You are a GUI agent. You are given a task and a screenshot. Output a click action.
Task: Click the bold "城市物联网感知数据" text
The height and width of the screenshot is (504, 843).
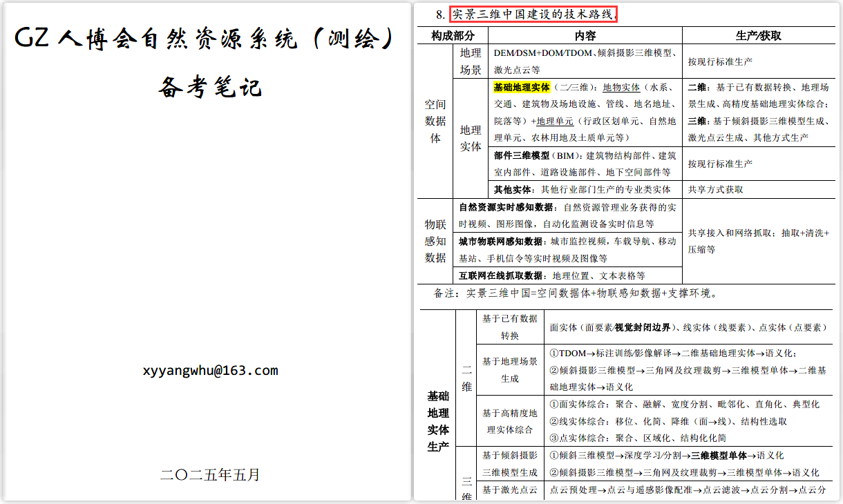502,242
